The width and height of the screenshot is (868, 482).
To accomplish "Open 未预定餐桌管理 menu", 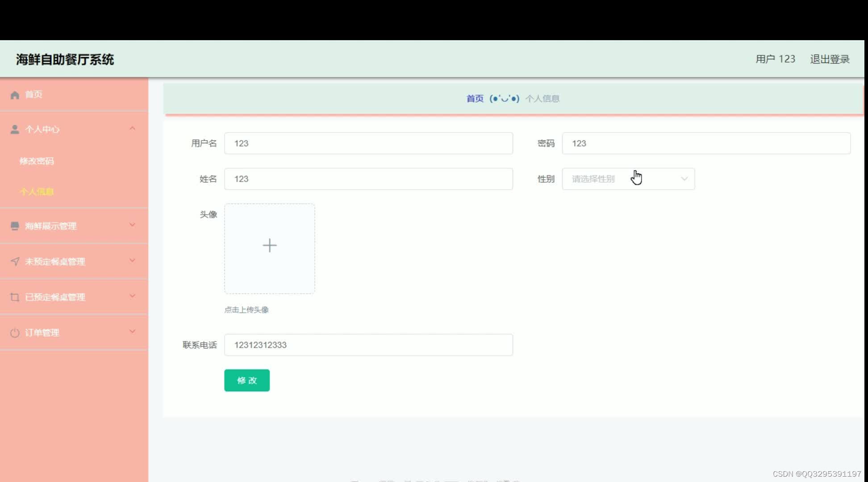I will point(55,262).
